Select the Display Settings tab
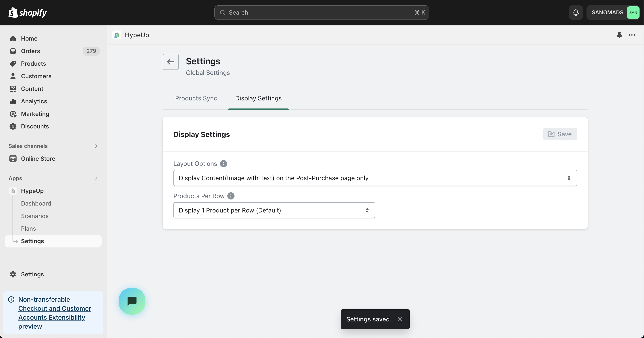The width and height of the screenshot is (644, 338). (x=258, y=98)
